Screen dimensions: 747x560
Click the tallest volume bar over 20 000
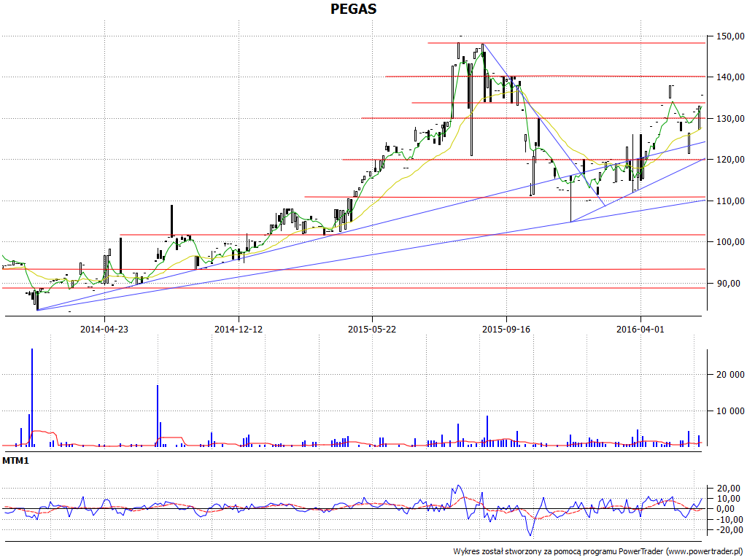32,397
